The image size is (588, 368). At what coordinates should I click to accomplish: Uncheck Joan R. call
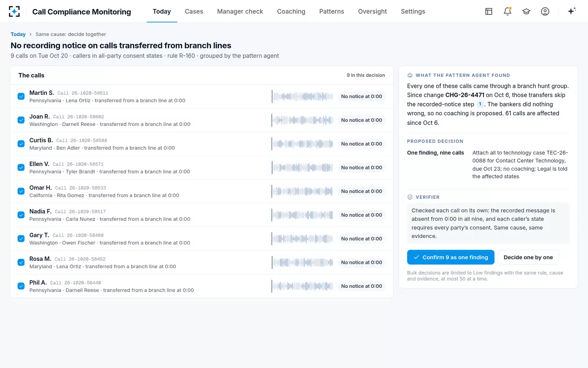tap(21, 120)
